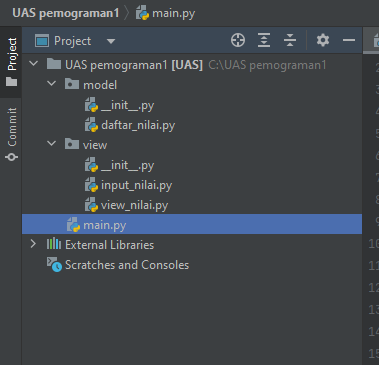The height and width of the screenshot is (365, 379).
Task: Click editor gutter line number 12
Action: pos(374,288)
